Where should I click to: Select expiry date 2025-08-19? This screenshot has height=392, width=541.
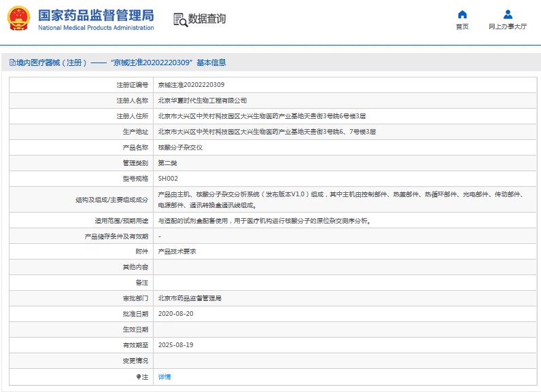[x=175, y=344]
